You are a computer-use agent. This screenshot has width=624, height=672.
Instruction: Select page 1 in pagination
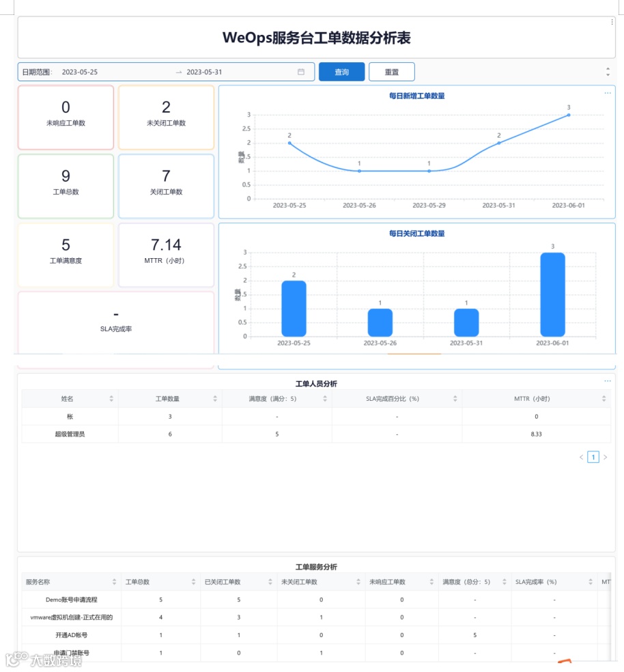(593, 458)
